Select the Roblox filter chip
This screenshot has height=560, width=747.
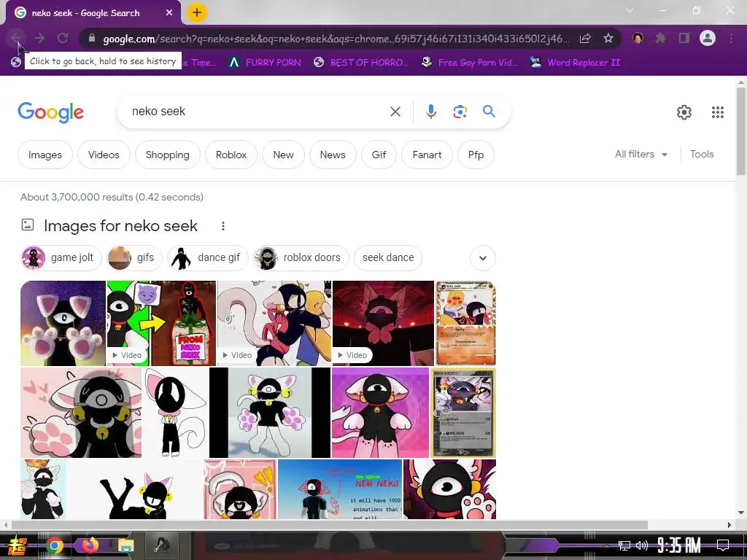click(x=231, y=155)
